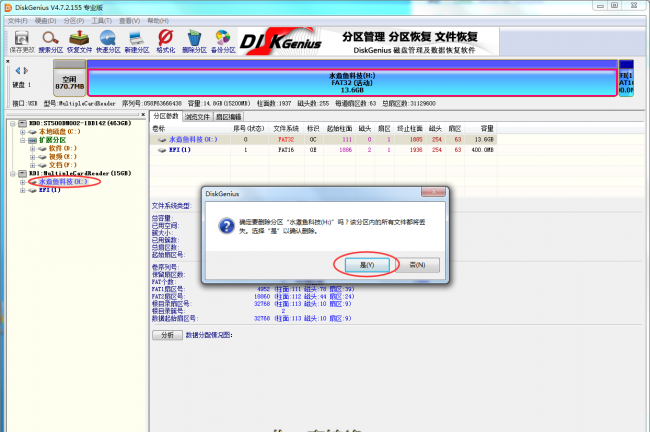Click the 保存更改 (save changes) toolbar icon

coord(22,41)
